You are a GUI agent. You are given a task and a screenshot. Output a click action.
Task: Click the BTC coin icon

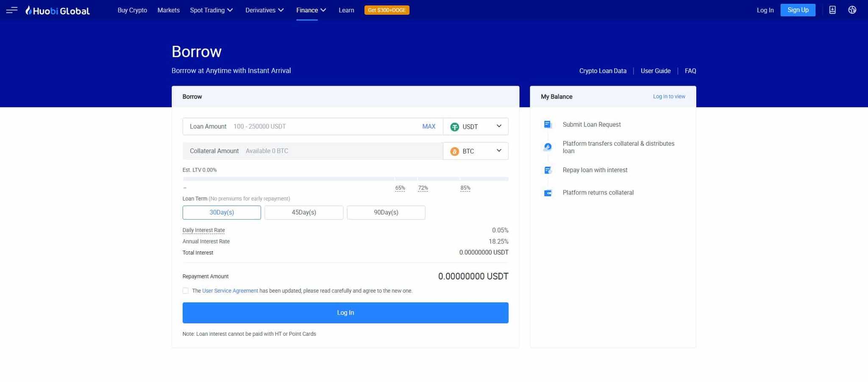pyautogui.click(x=455, y=151)
